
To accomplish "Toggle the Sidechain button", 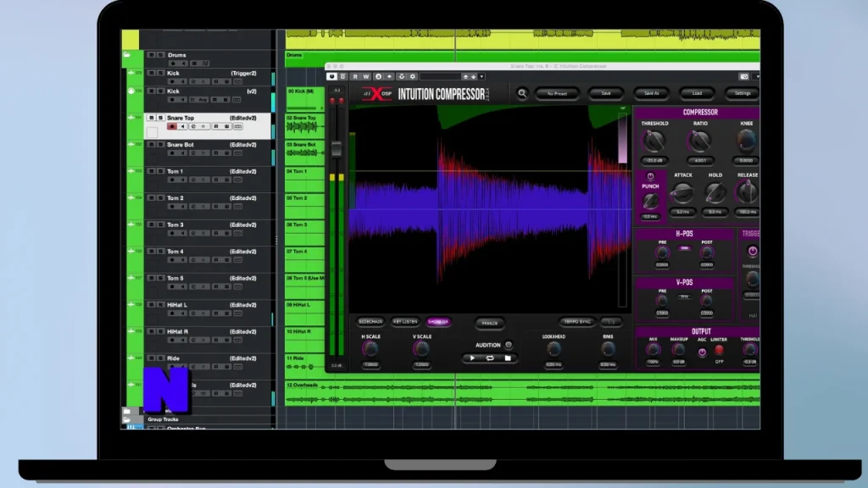I will [x=370, y=321].
